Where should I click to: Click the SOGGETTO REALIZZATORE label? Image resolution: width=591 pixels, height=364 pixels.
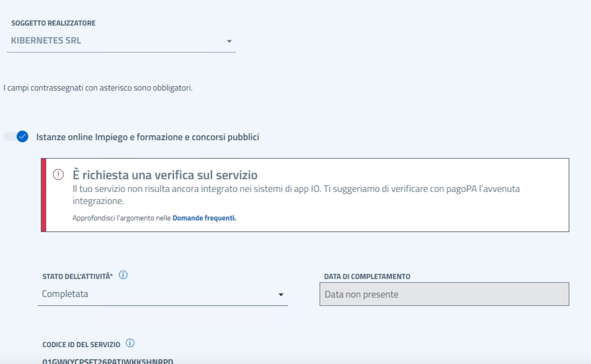tap(53, 23)
